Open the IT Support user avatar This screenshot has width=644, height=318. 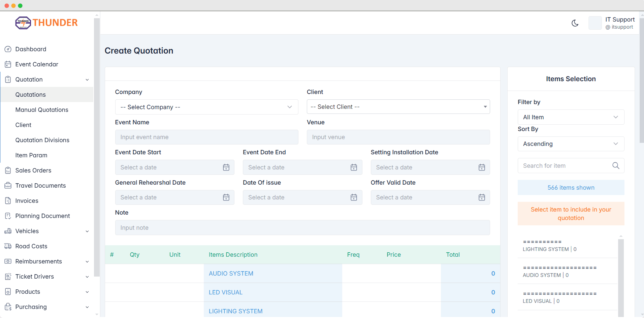(595, 23)
